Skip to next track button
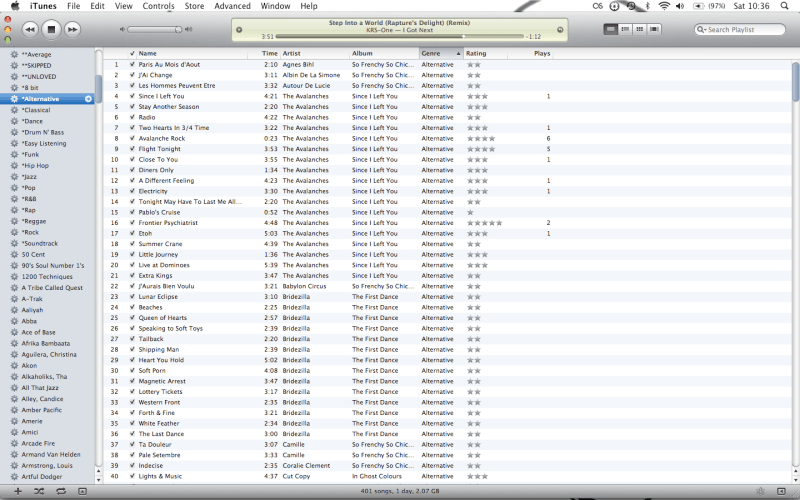 pos(73,29)
